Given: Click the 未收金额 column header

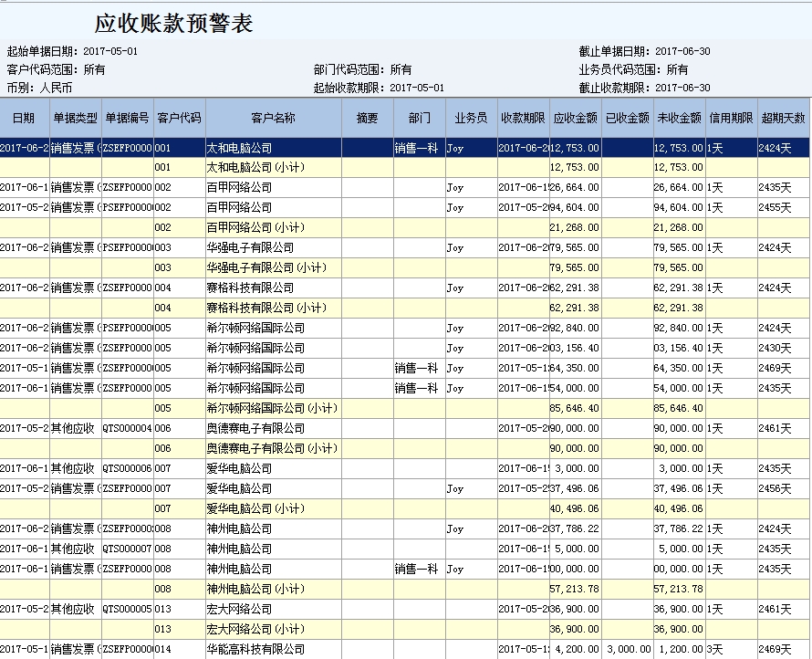Looking at the screenshot, I should (680, 118).
